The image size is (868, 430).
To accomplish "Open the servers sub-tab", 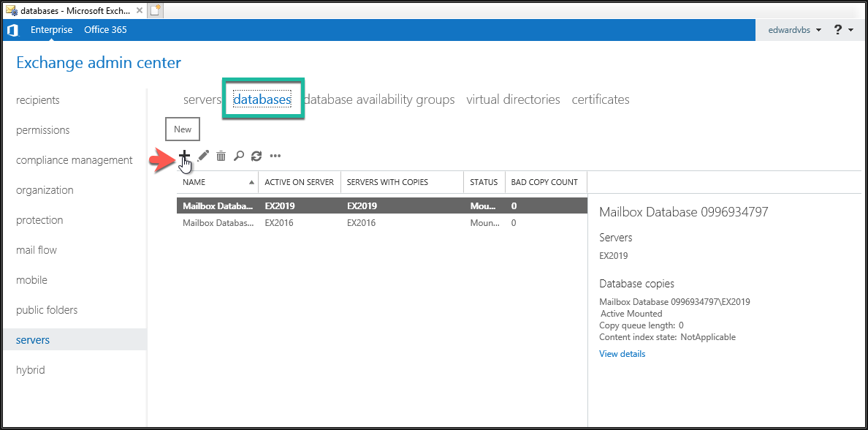I will point(202,99).
